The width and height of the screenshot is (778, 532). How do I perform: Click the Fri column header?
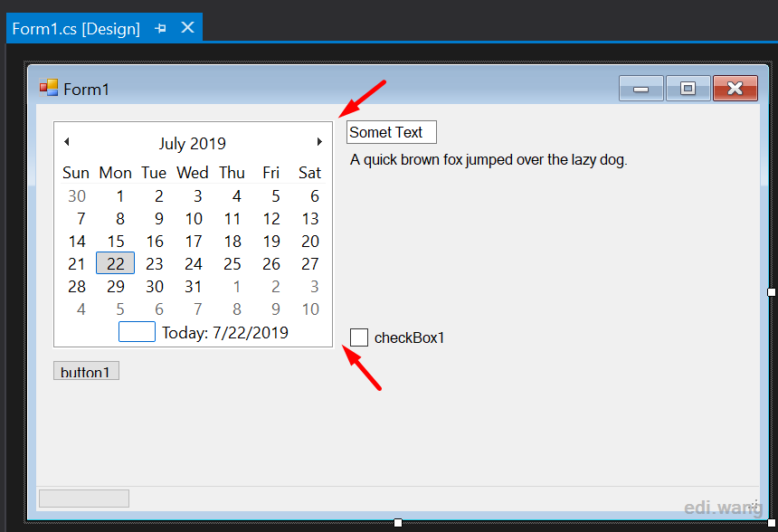[270, 173]
